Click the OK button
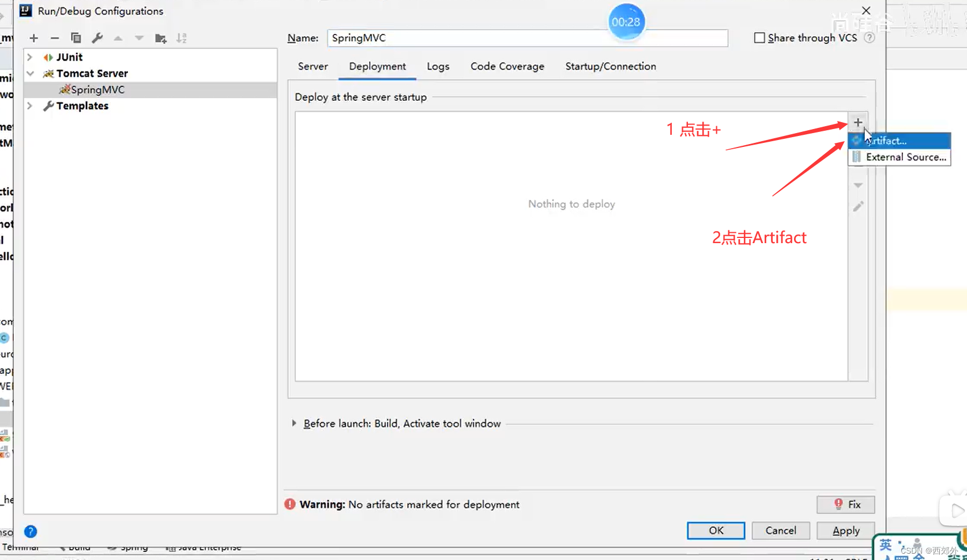Viewport: 967px width, 560px height. click(716, 531)
